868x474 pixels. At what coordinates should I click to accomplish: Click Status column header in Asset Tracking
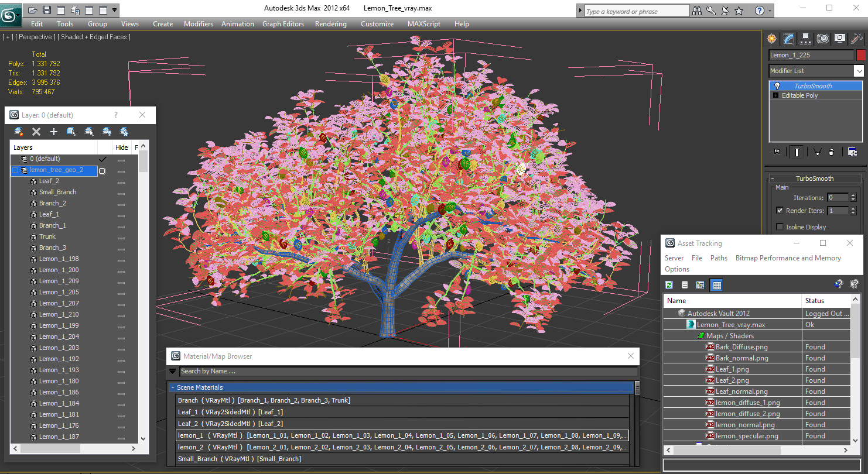[x=826, y=301]
